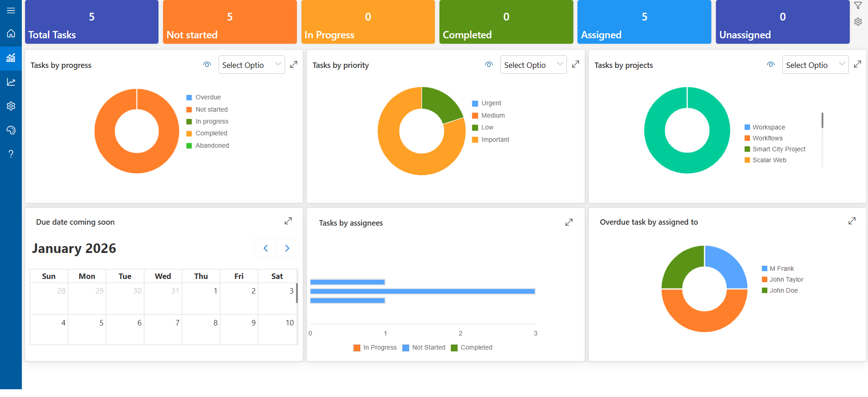The width and height of the screenshot is (868, 397).
Task: Click the projects legend scrollbar
Action: 822,120
